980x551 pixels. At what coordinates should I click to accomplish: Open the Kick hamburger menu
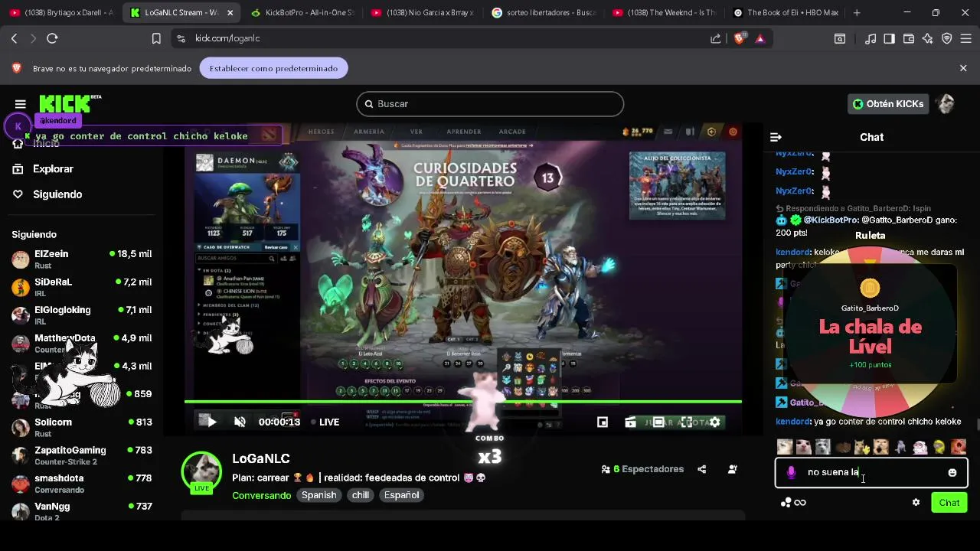(x=21, y=104)
